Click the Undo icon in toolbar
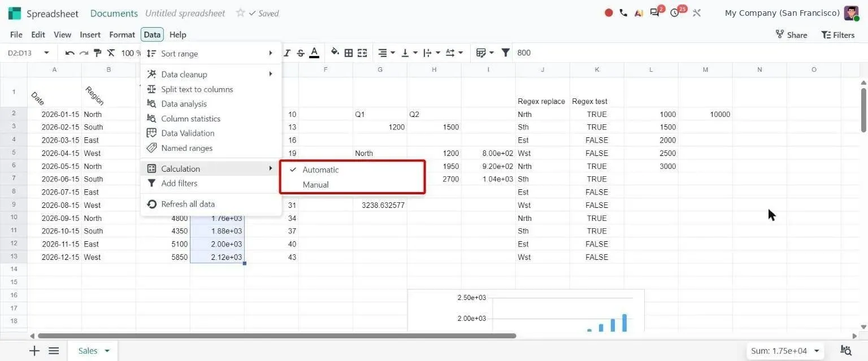 70,53
